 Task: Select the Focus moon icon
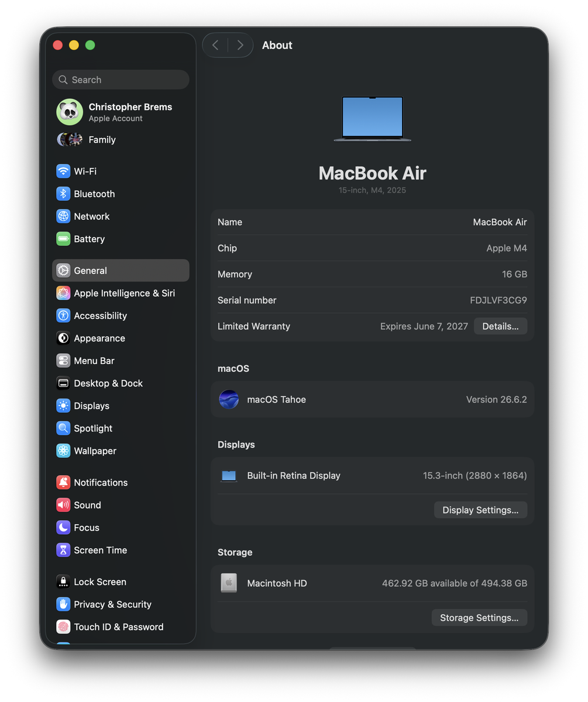[63, 527]
